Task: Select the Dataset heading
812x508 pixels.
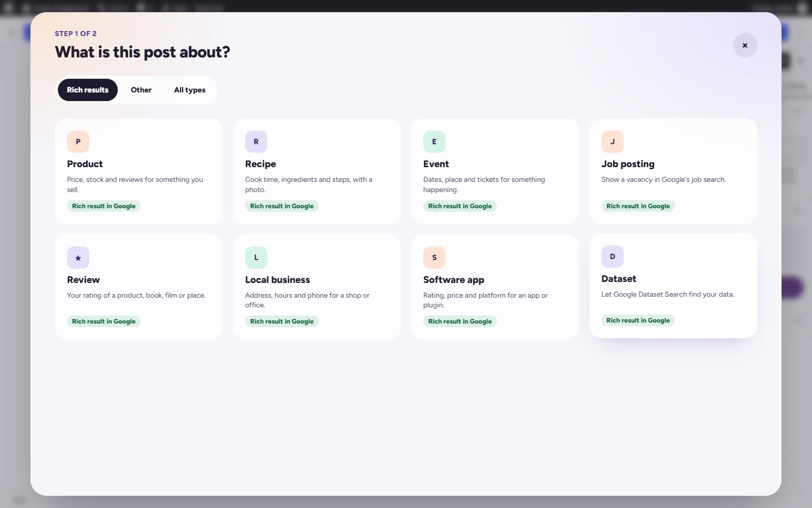Action: pos(619,279)
